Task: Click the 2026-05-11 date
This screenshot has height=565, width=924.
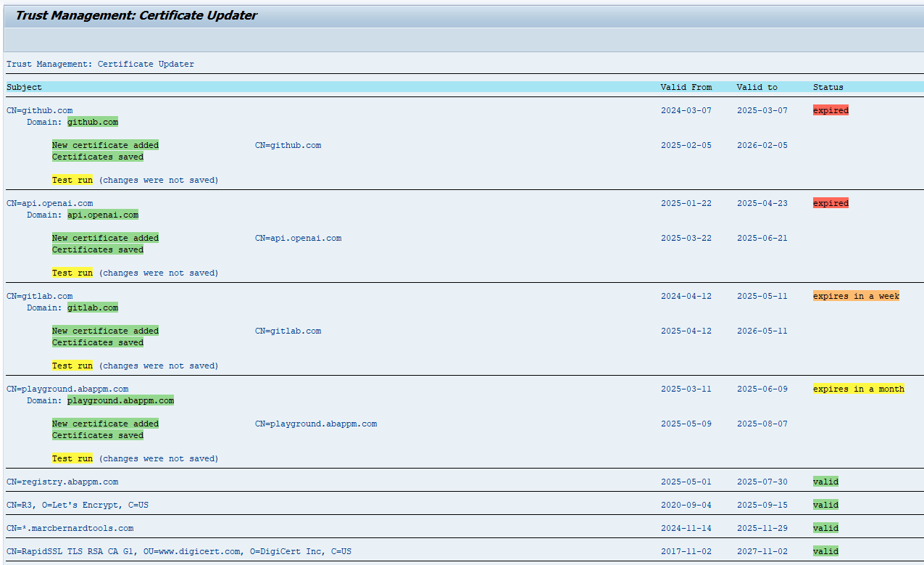Action: point(762,331)
